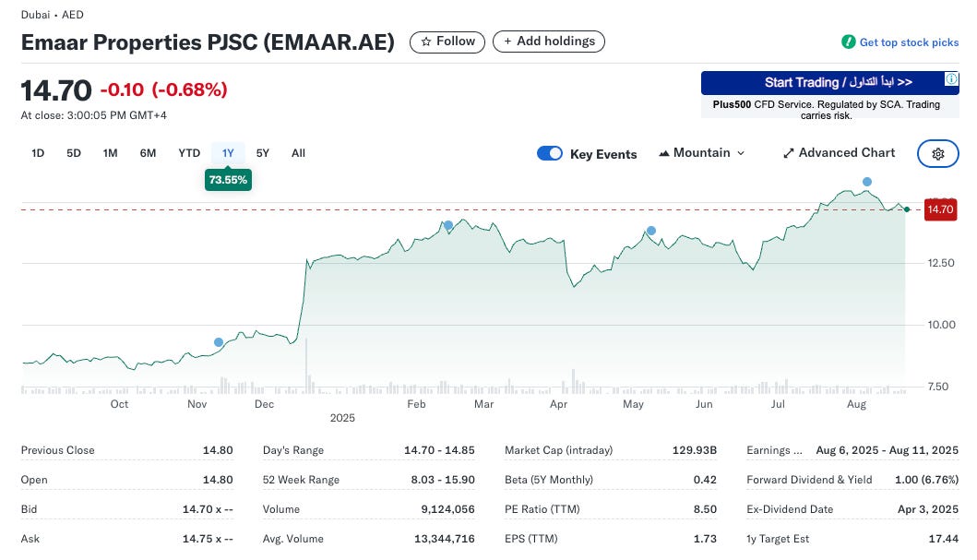
Task: Click the Advanced Chart expand arrow icon
Action: click(788, 153)
